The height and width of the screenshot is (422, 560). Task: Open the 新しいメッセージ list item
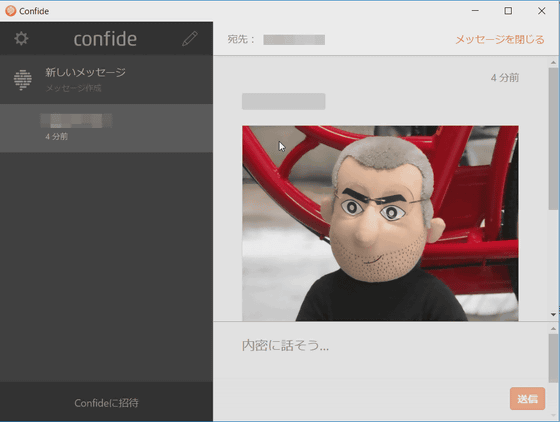tap(106, 79)
